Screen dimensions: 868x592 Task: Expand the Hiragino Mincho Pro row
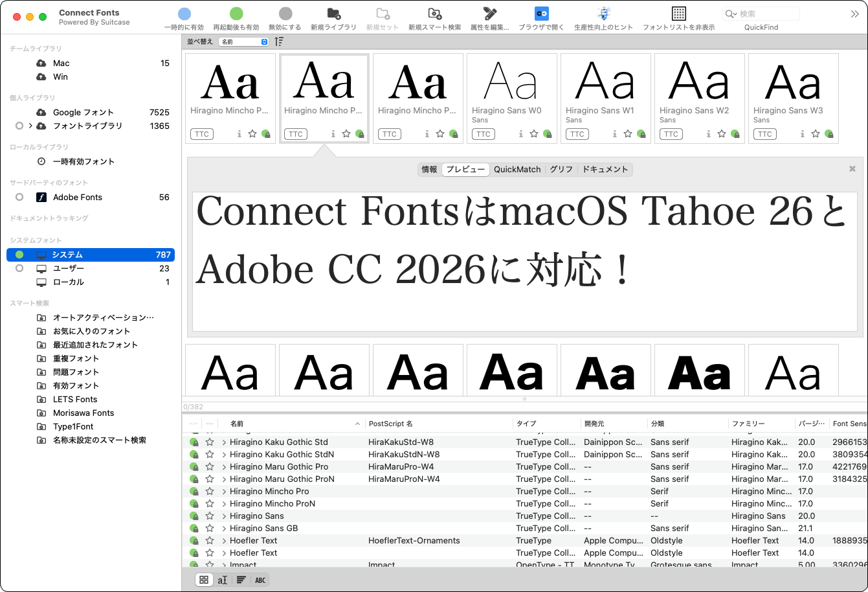[224, 492]
